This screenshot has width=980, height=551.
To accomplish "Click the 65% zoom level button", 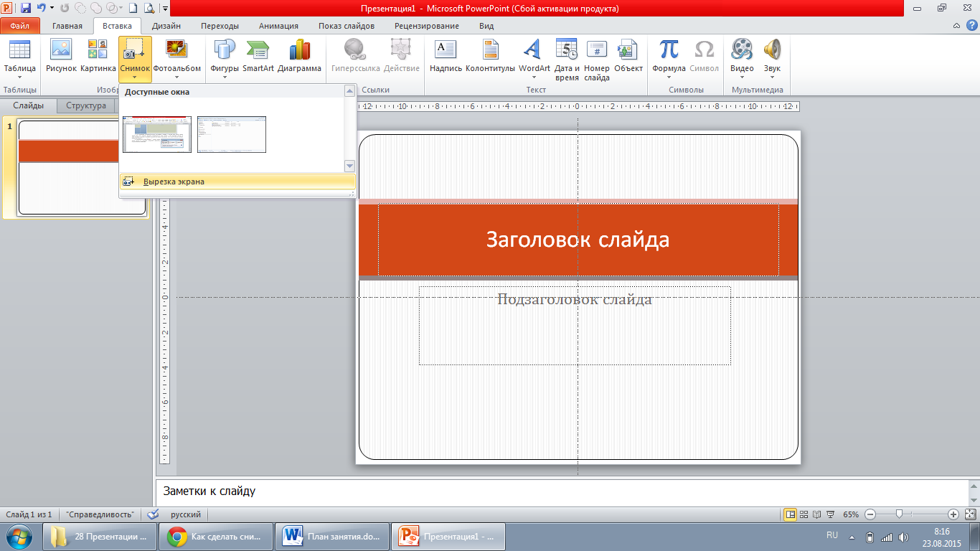I will (x=850, y=514).
